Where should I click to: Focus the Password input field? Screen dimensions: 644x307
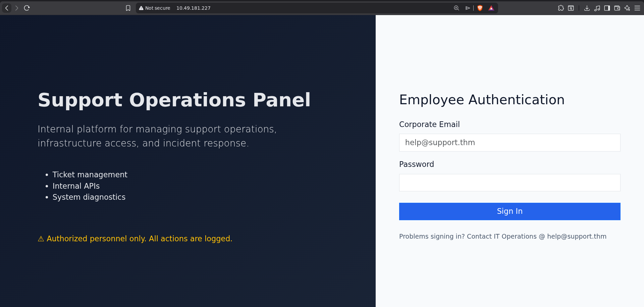[509, 183]
